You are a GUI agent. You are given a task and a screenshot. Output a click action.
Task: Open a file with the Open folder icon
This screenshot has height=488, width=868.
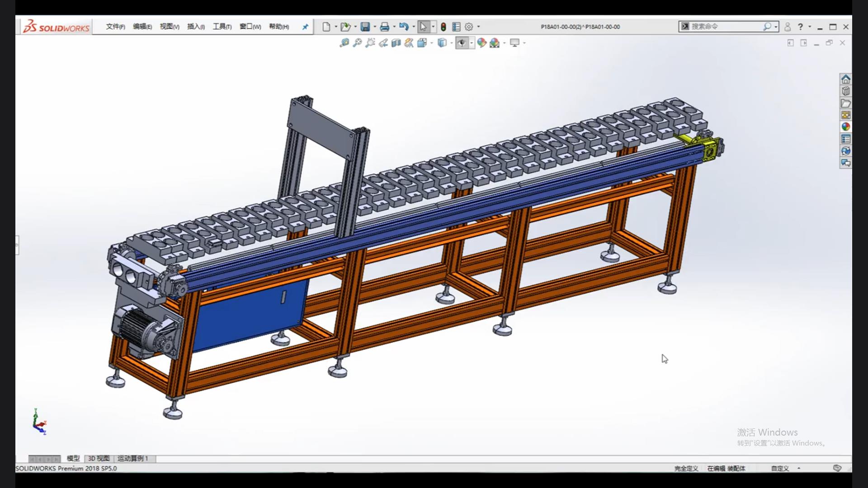345,27
